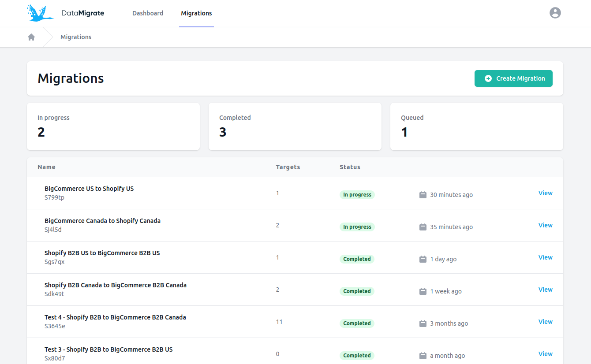Viewport: 591px width, 364px height.
Task: Click calendar icon beside a month ago
Action: tap(423, 356)
